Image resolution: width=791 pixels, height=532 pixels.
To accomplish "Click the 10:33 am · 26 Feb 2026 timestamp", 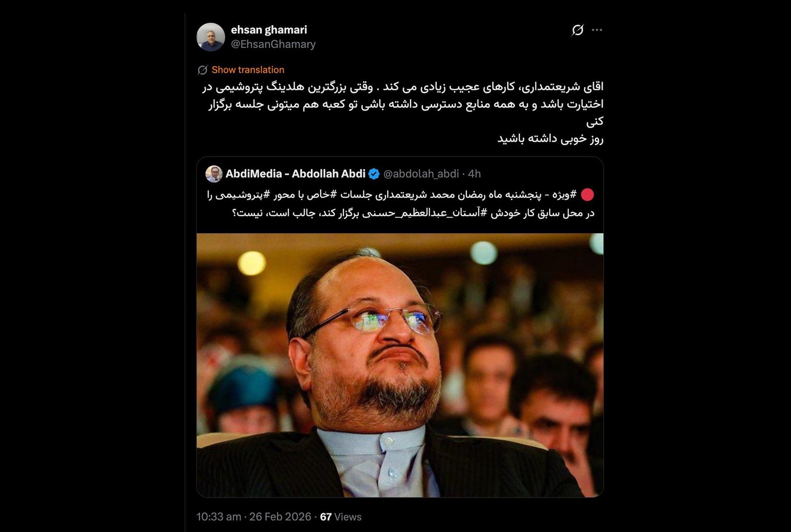I will click(x=254, y=517).
